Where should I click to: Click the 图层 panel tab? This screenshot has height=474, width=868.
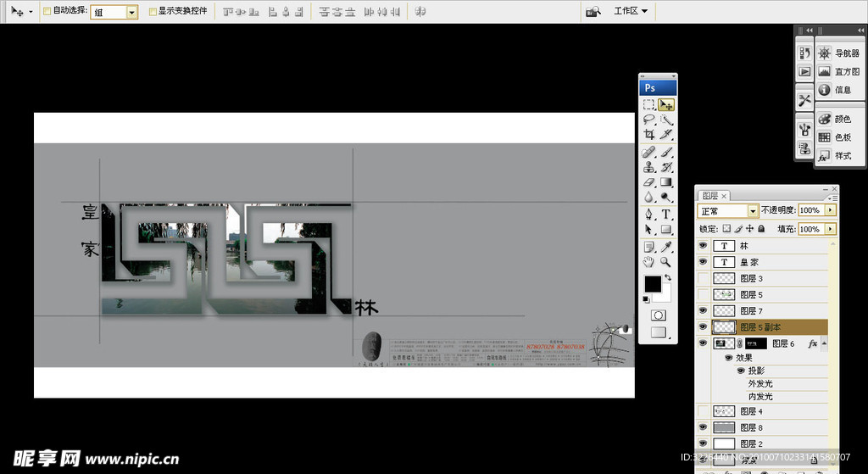click(709, 195)
